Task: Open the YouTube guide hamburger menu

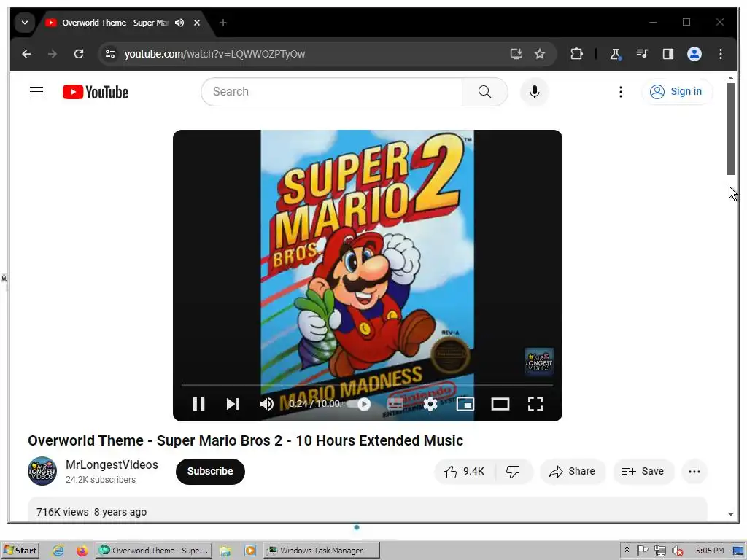Action: coord(36,91)
